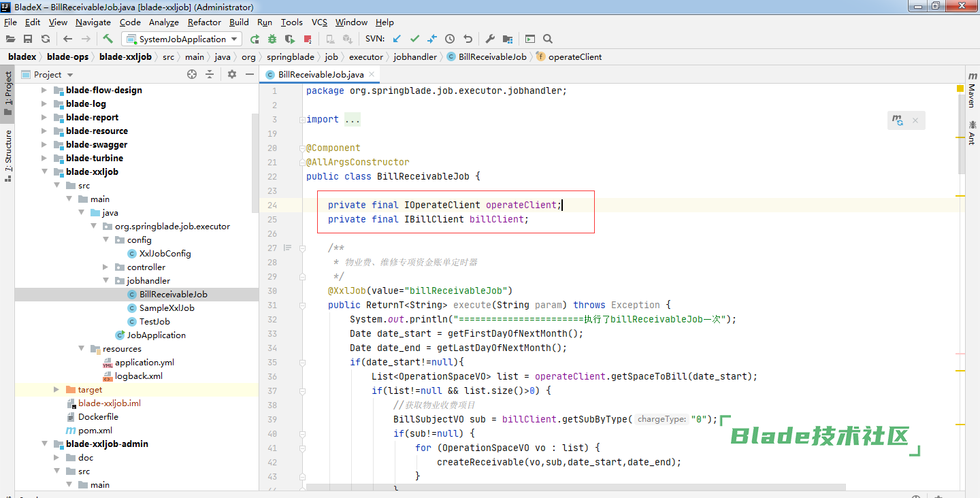
Task: Click the Run Anything toolbar icon
Action: tap(530, 39)
